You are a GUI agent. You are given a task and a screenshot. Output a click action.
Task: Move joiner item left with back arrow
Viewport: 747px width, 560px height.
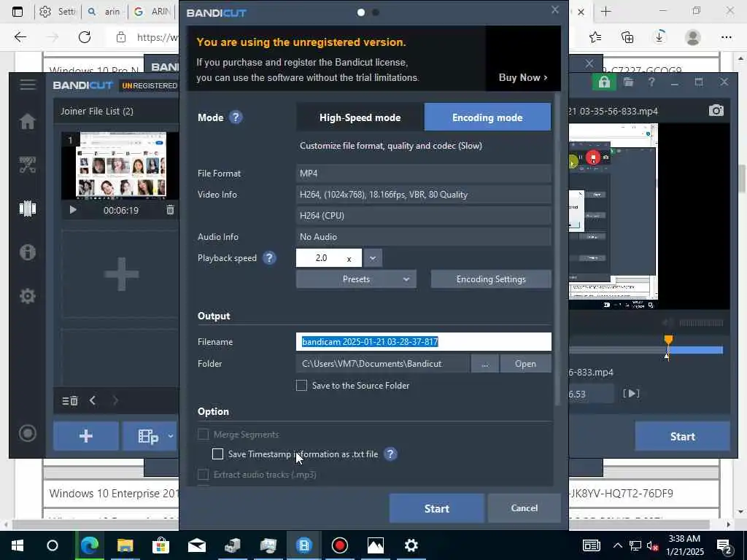pyautogui.click(x=93, y=401)
